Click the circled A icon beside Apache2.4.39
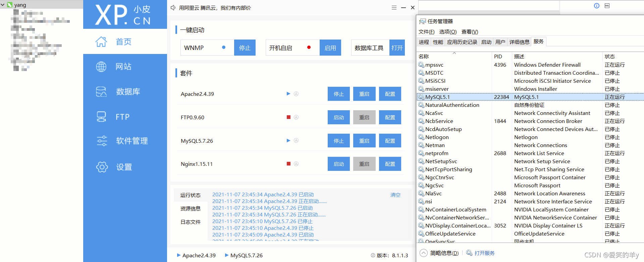 click(x=296, y=94)
